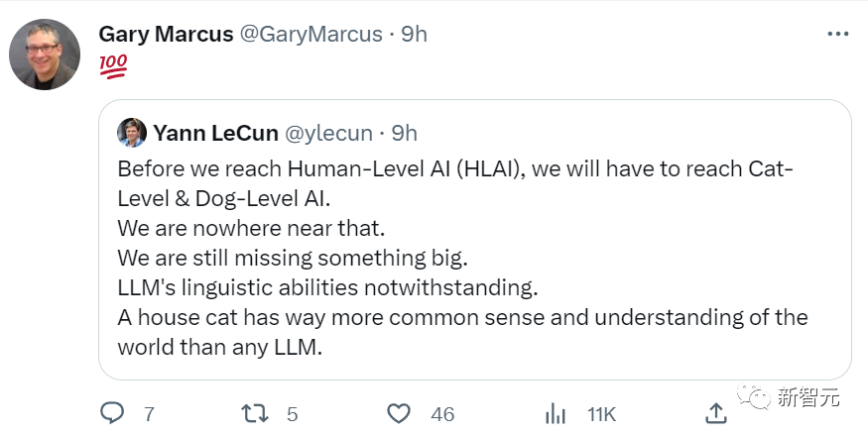Click the share upload arrow icon
This screenshot has width=868, height=435.
pos(715,411)
